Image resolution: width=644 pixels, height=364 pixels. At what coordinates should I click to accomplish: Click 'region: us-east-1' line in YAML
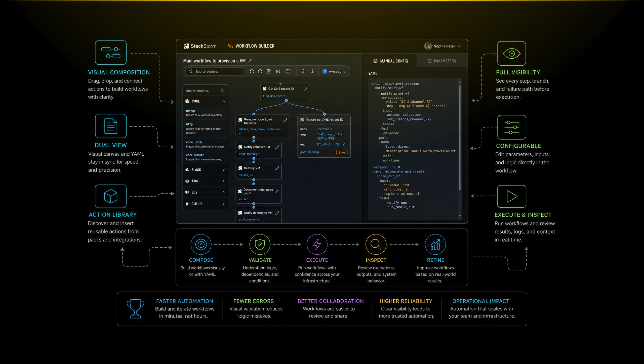401,194
